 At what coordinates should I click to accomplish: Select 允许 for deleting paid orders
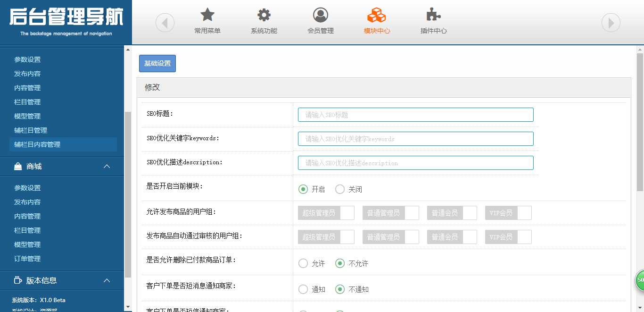coord(303,263)
